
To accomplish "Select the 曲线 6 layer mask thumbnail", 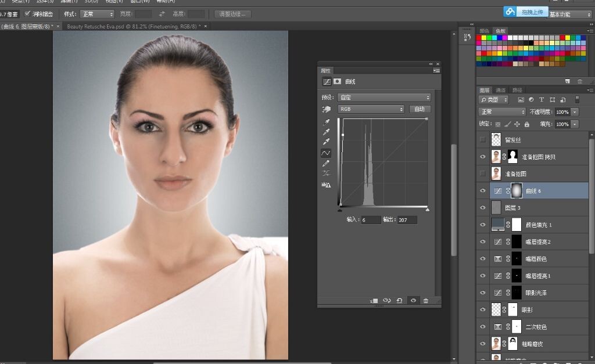I will [517, 191].
